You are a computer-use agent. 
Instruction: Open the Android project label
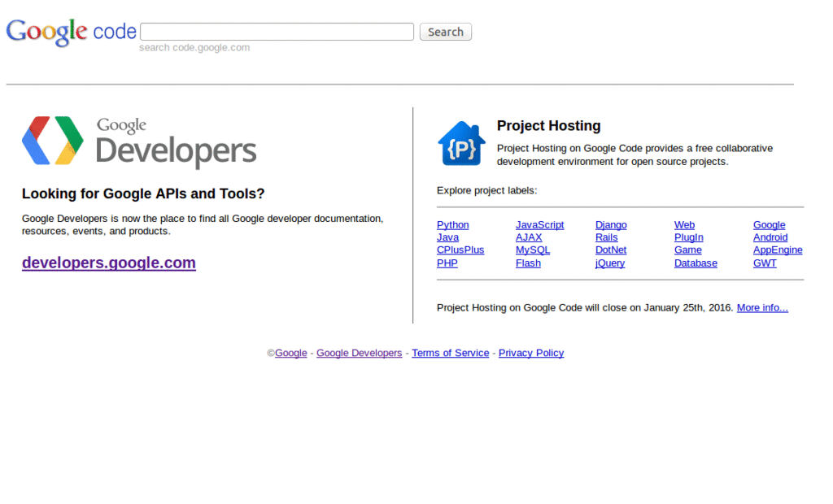[x=770, y=237]
